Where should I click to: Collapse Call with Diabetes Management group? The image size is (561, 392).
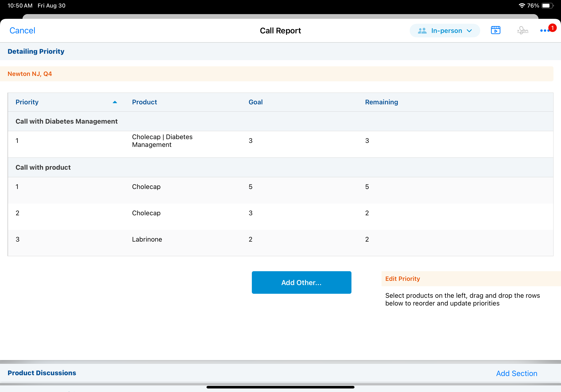pos(66,122)
